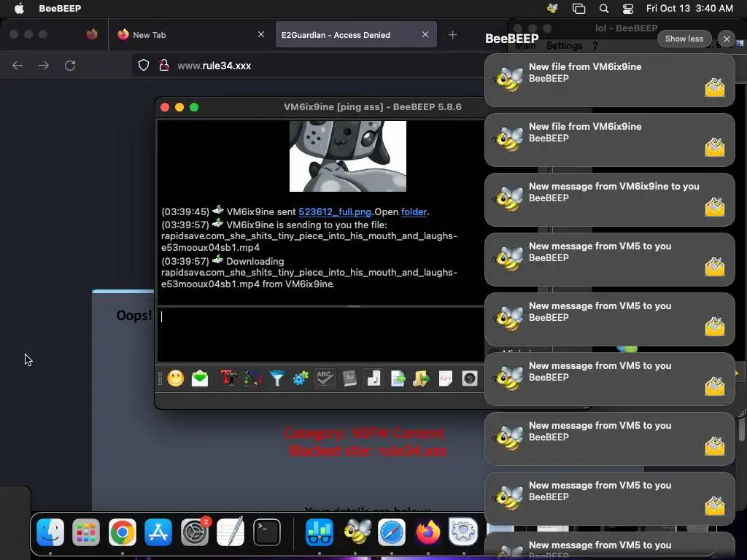Reload the current Firefox page
The width and height of the screenshot is (747, 560).
pos(70,65)
